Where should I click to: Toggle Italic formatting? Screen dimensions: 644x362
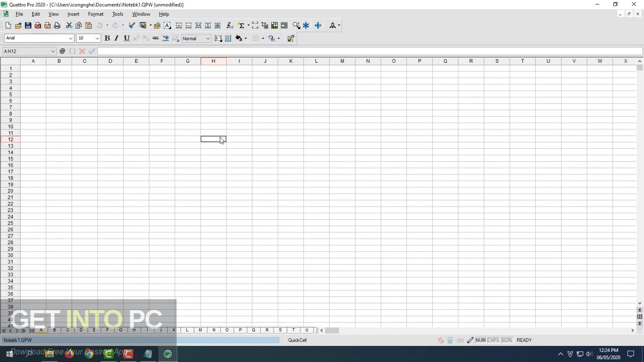[x=116, y=38]
